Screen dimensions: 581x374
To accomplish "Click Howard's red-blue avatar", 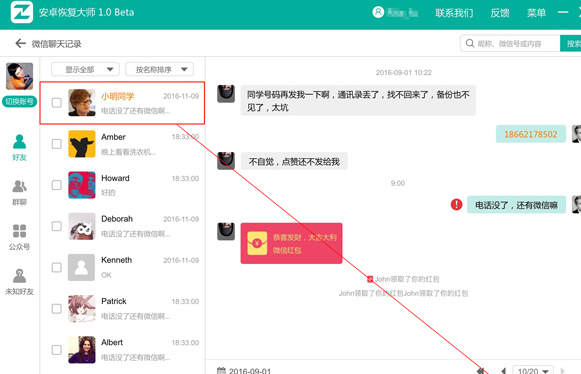I will (82, 185).
